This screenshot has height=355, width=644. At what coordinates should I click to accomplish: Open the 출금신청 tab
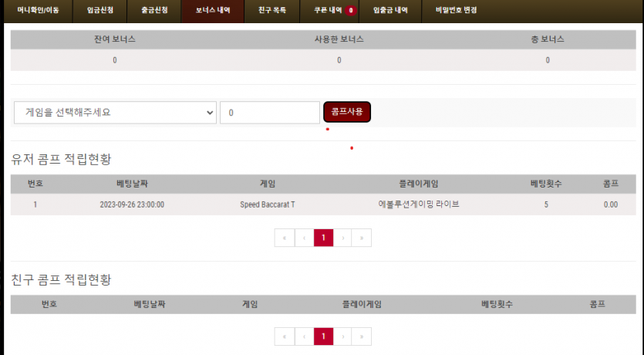click(154, 11)
